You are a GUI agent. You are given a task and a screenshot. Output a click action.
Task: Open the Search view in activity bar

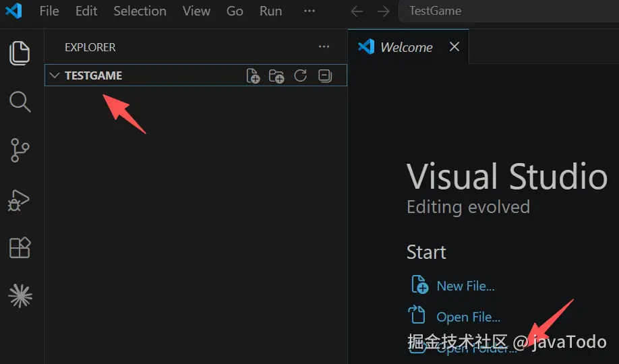point(20,102)
